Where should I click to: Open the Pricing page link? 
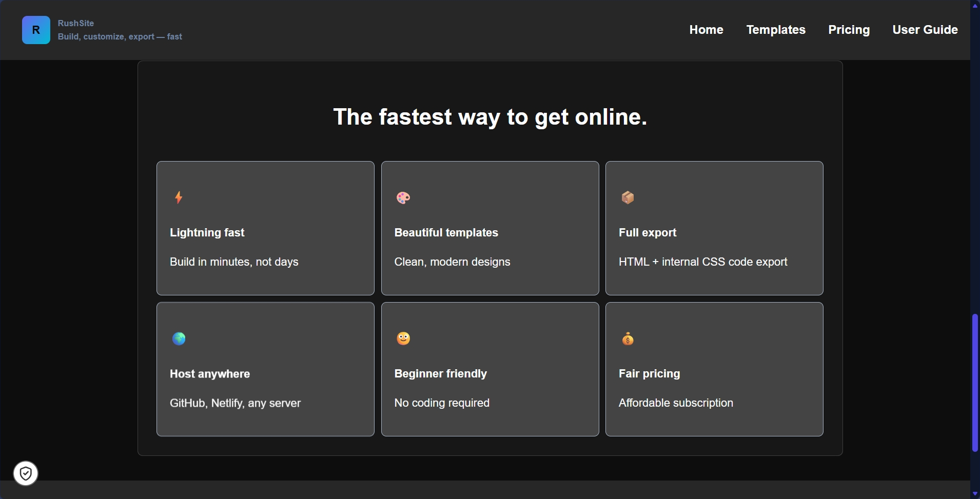(x=849, y=30)
